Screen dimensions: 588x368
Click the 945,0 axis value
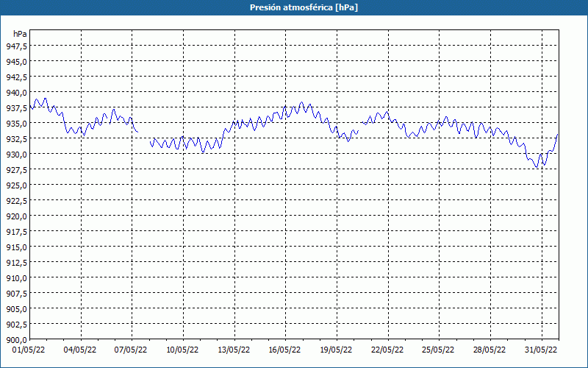[x=16, y=61]
